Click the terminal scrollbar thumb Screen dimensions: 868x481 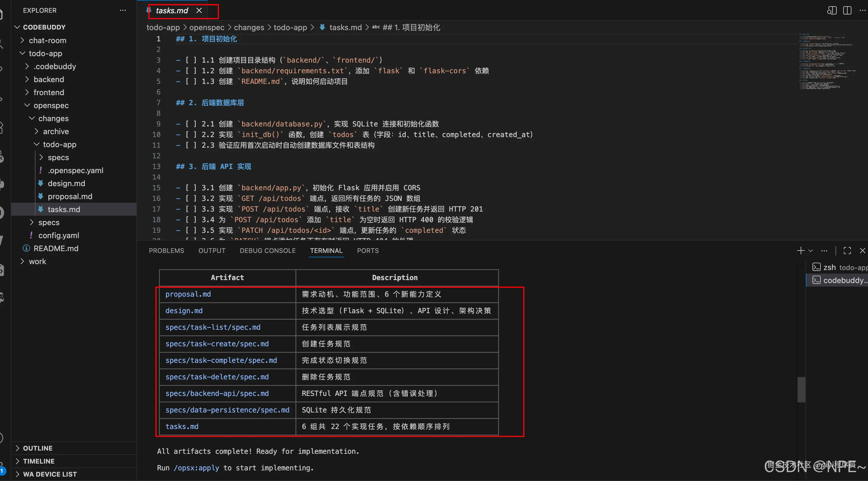coord(801,389)
